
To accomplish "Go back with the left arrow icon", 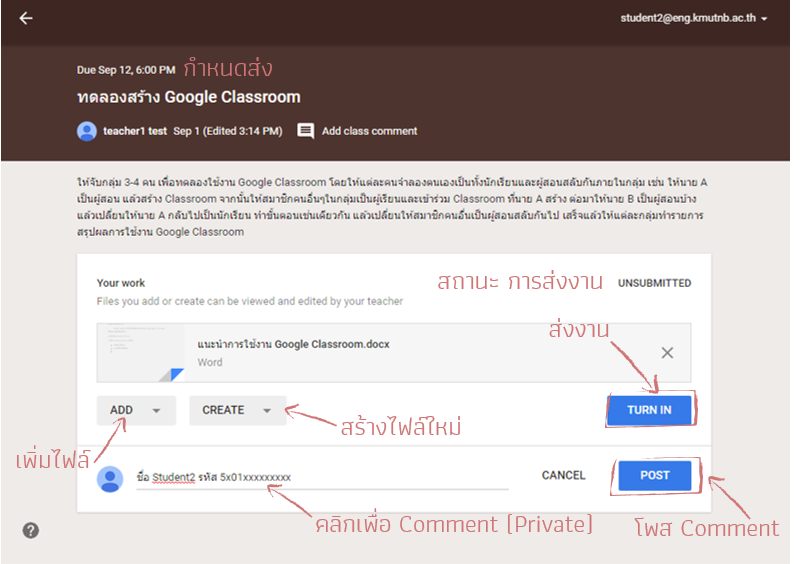I will pos(26,19).
